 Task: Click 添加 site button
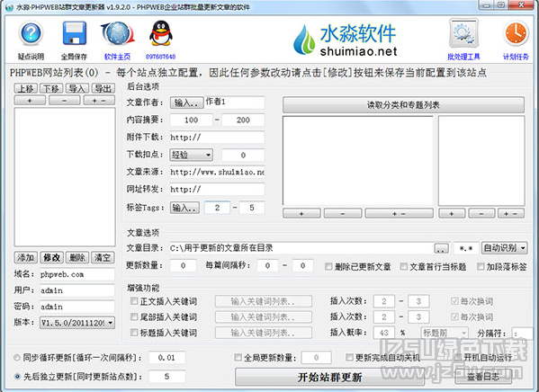coord(26,257)
